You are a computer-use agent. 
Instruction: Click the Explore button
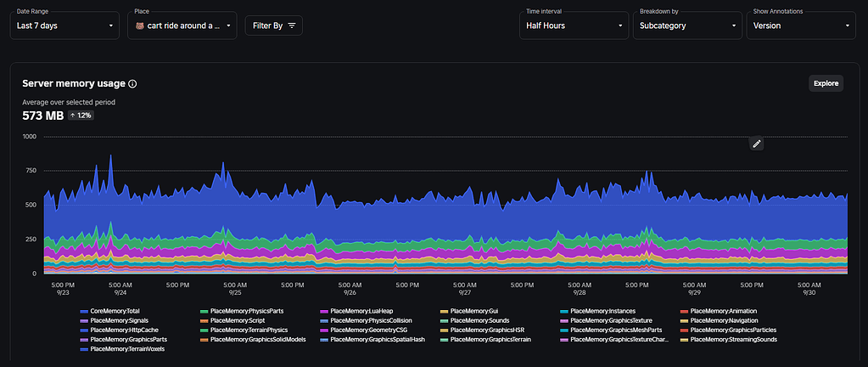826,84
